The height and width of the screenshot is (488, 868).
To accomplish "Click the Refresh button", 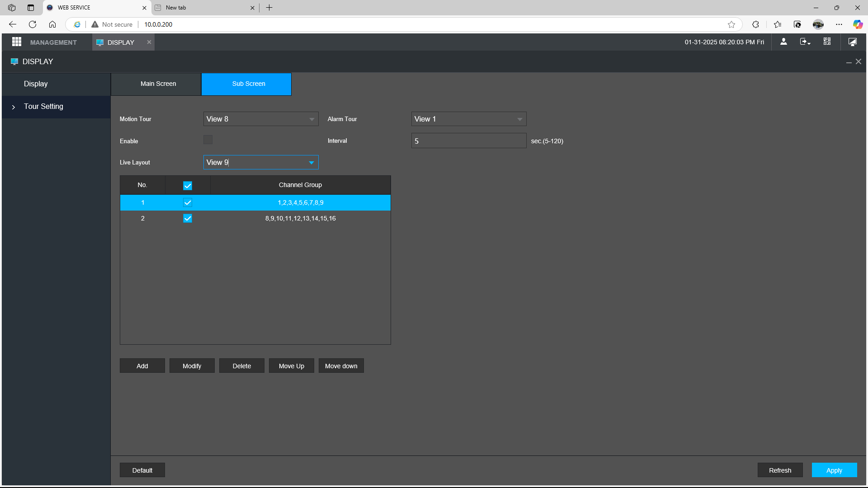I will coord(780,470).
